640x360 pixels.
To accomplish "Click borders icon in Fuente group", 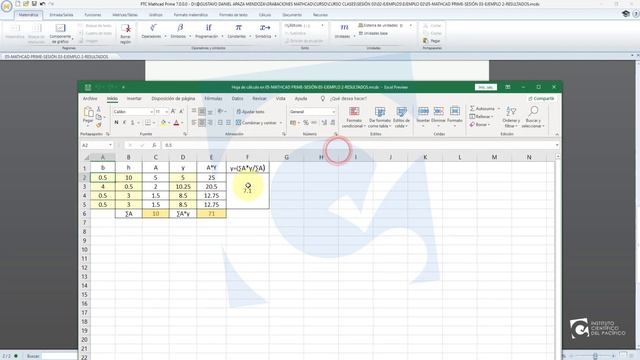I will tap(148, 122).
